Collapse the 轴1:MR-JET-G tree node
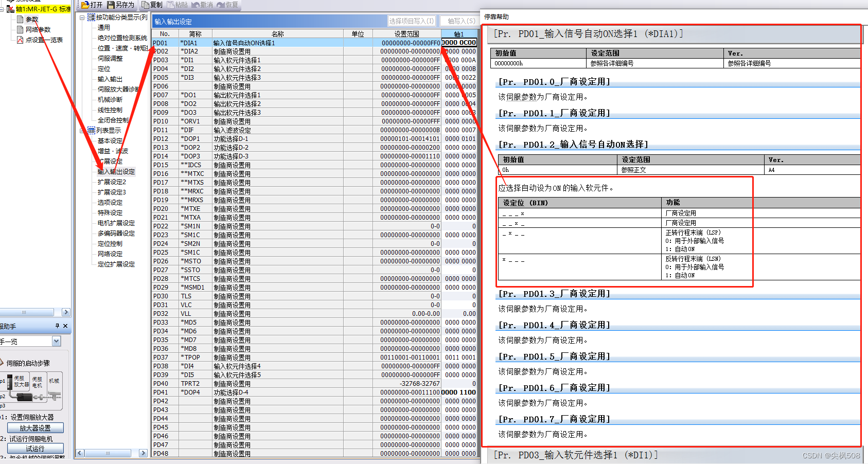The height and width of the screenshot is (464, 868). [x=2, y=9]
